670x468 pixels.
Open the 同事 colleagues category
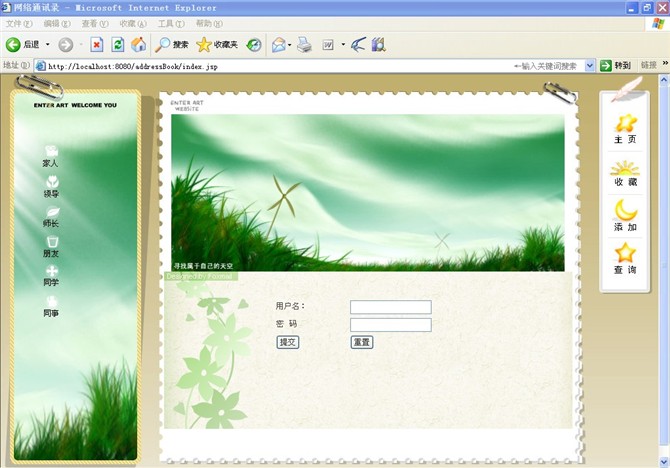[x=51, y=303]
